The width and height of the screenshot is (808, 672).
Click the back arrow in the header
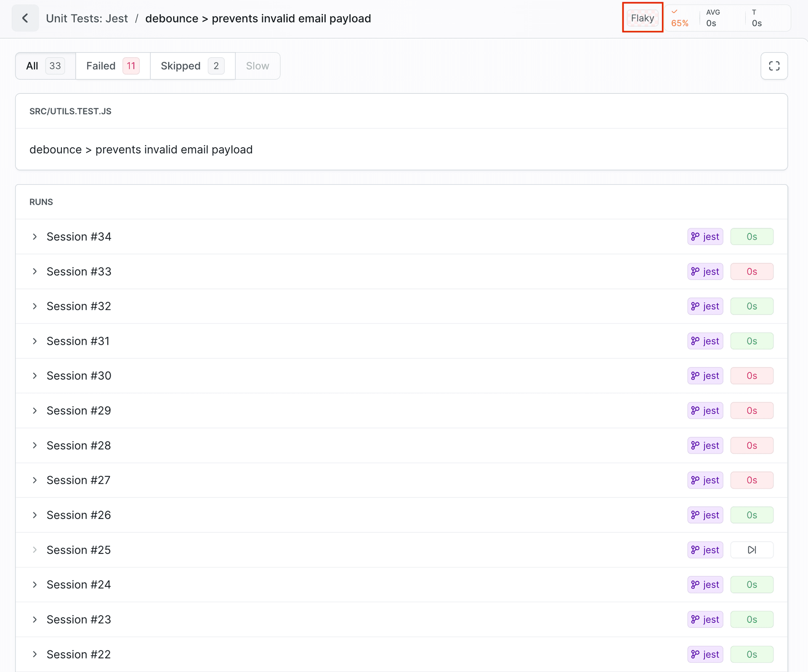point(25,18)
